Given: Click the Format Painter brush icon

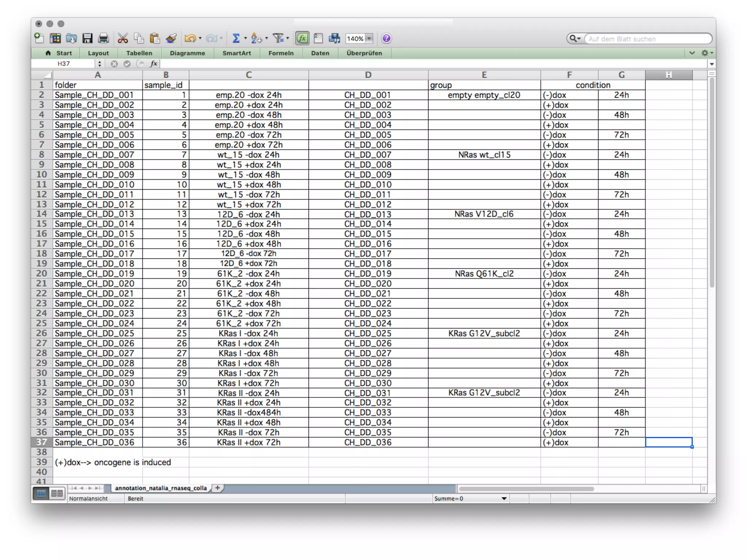Looking at the screenshot, I should click(171, 38).
